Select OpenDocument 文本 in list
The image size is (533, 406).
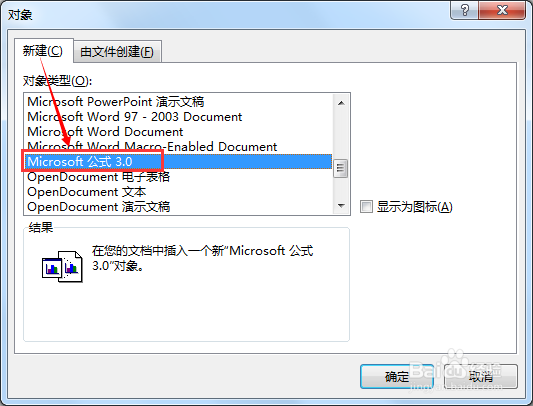coord(178,191)
